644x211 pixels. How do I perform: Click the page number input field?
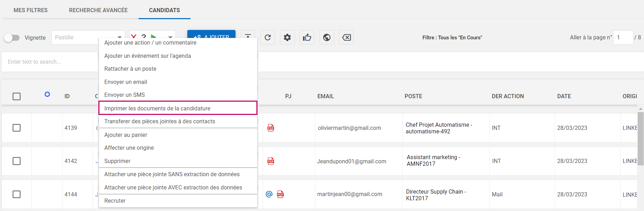[623, 38]
